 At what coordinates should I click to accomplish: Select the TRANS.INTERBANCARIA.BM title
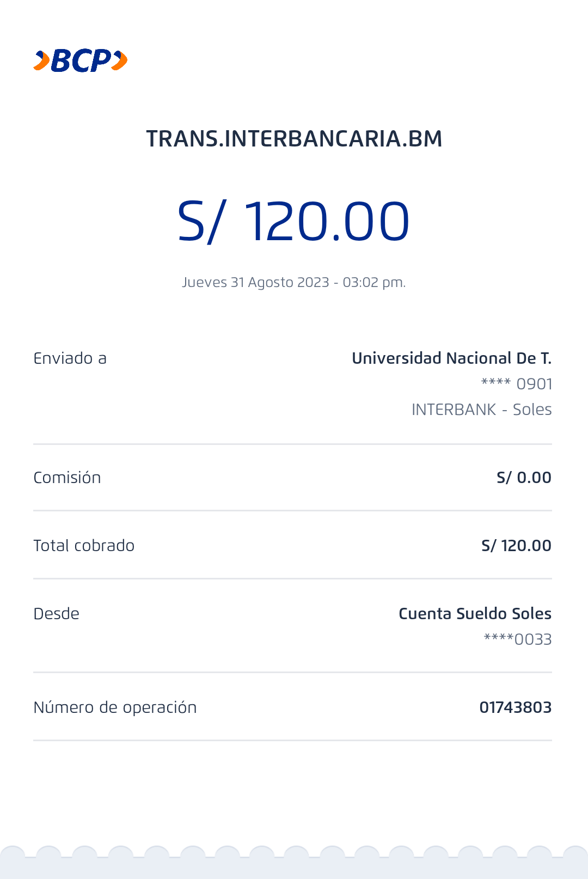point(294,139)
